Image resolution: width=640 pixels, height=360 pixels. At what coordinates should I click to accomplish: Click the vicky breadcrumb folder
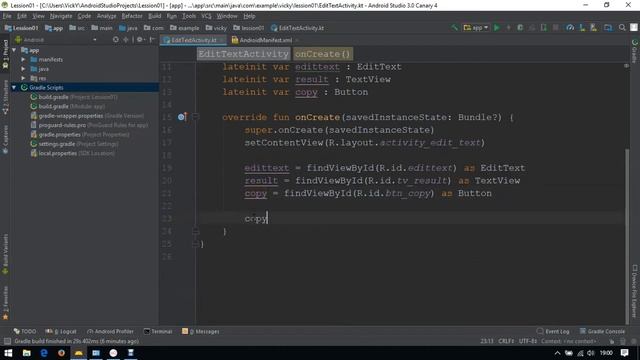click(x=216, y=28)
